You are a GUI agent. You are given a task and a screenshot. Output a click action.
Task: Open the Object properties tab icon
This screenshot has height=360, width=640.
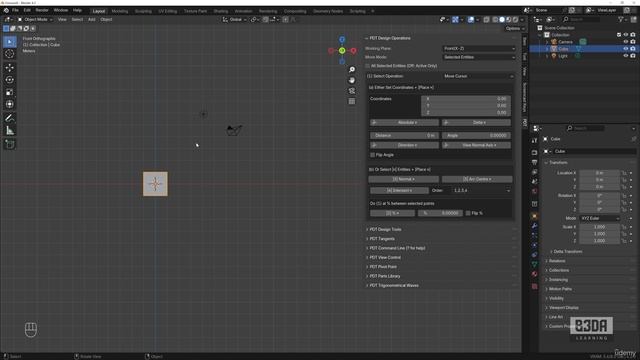[x=535, y=216]
